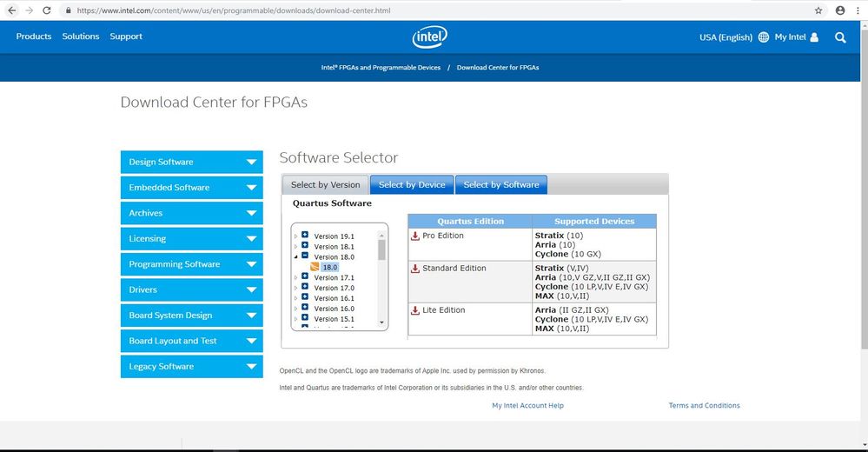Viewport: 868px width, 452px height.
Task: Click the browser forward arrow
Action: pyautogui.click(x=30, y=10)
